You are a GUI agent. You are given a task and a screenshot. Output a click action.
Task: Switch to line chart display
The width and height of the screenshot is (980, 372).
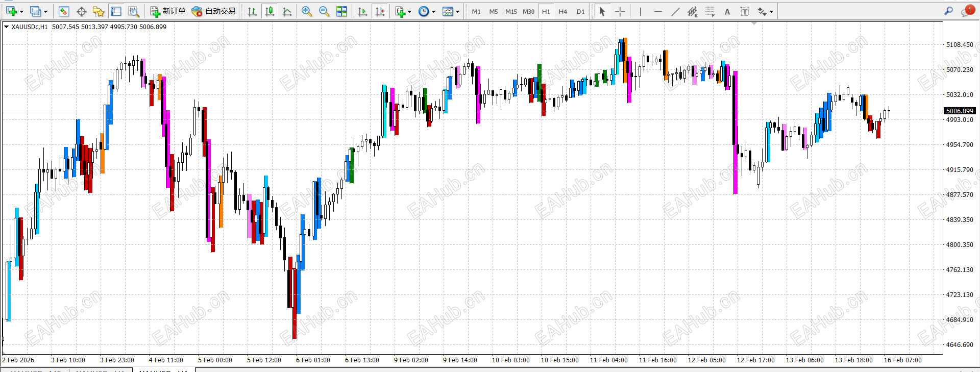point(287,11)
